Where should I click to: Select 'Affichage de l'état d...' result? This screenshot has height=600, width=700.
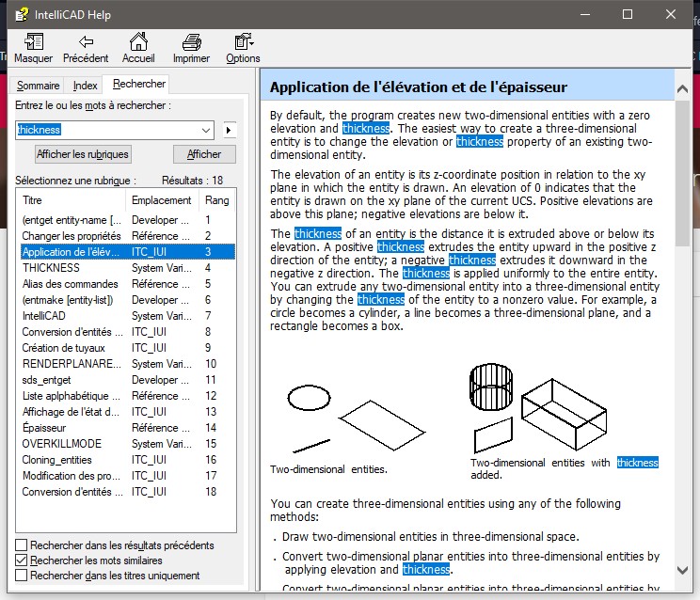(128, 412)
